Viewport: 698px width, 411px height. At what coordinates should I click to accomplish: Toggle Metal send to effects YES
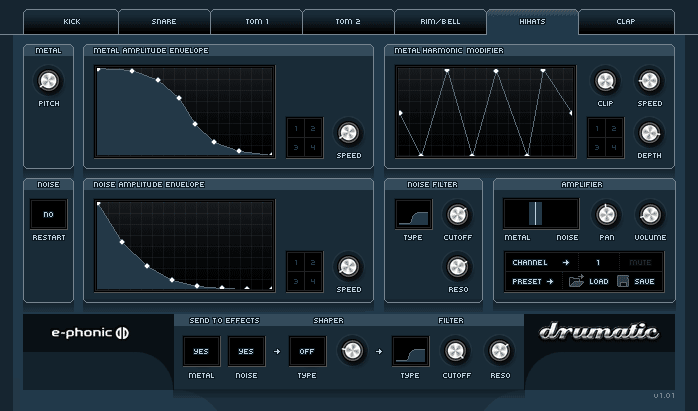pos(201,351)
